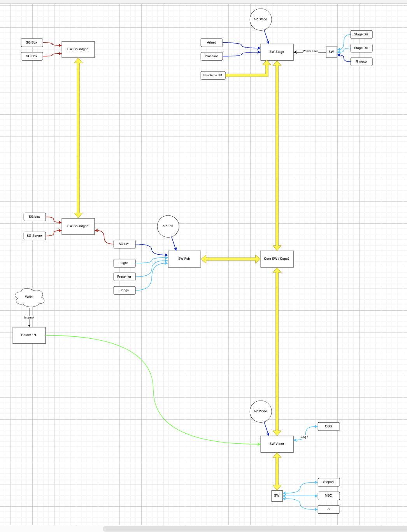Select the SW Video box
Screen dimensions: 407x532
click(x=277, y=444)
